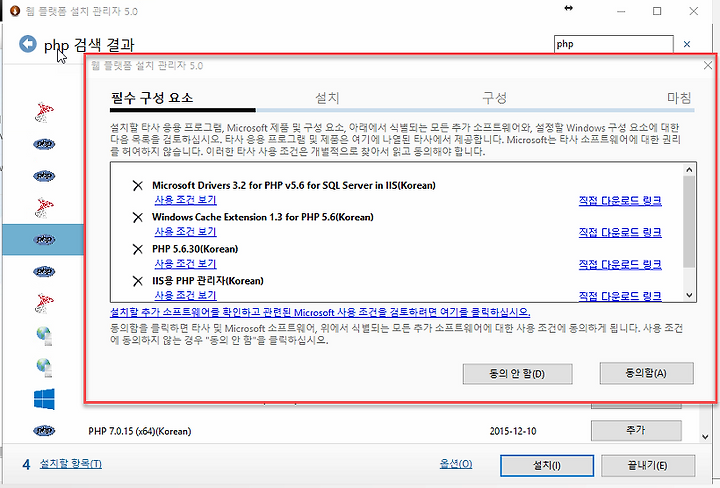Image resolution: width=720 pixels, height=488 pixels.
Task: Click the php icon beside PHP 7.0.15 (x64)
Action: point(44,431)
